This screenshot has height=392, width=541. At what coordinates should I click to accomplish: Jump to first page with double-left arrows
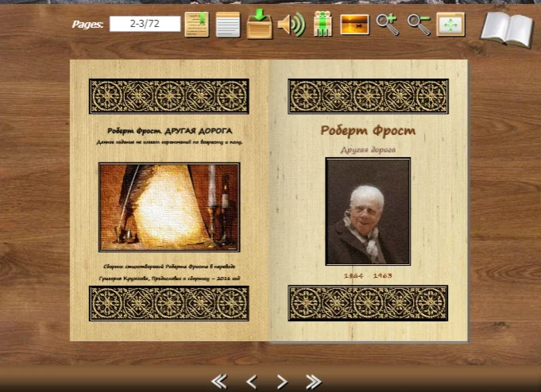(219, 382)
